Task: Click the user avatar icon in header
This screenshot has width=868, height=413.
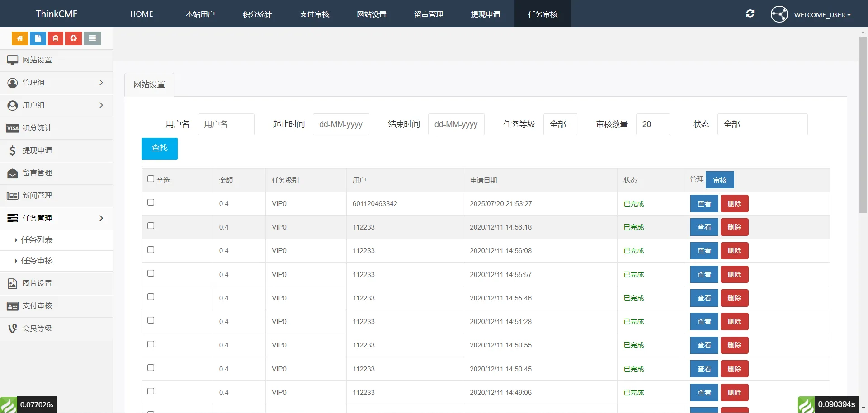Action: (779, 14)
